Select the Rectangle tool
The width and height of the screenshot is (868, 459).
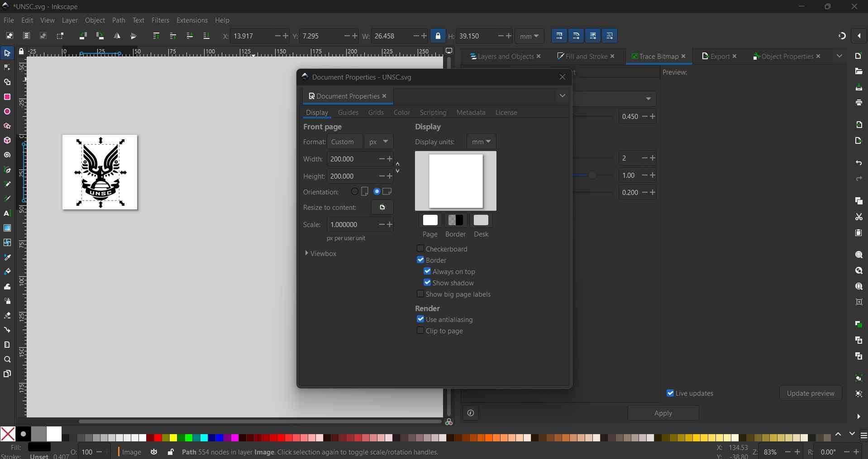coord(7,97)
